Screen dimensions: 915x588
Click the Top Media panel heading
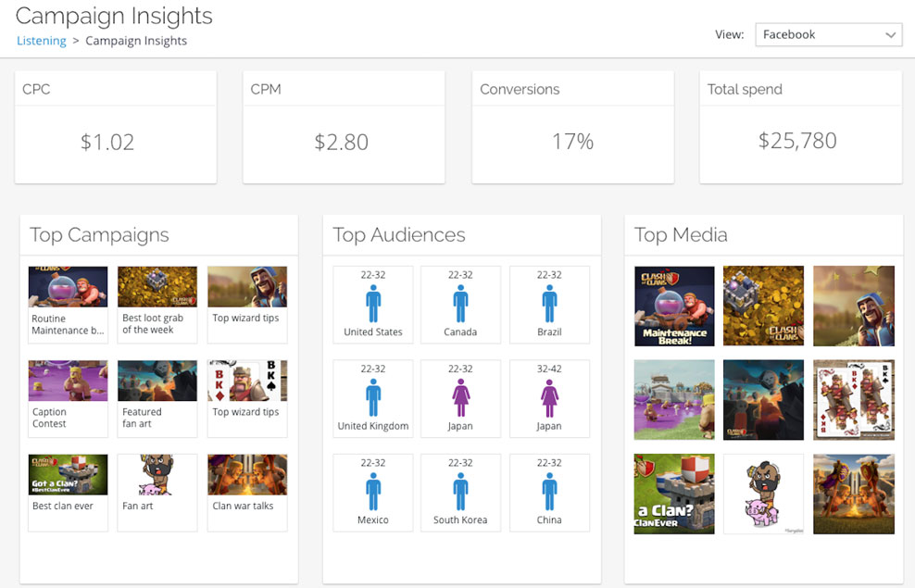[681, 234]
